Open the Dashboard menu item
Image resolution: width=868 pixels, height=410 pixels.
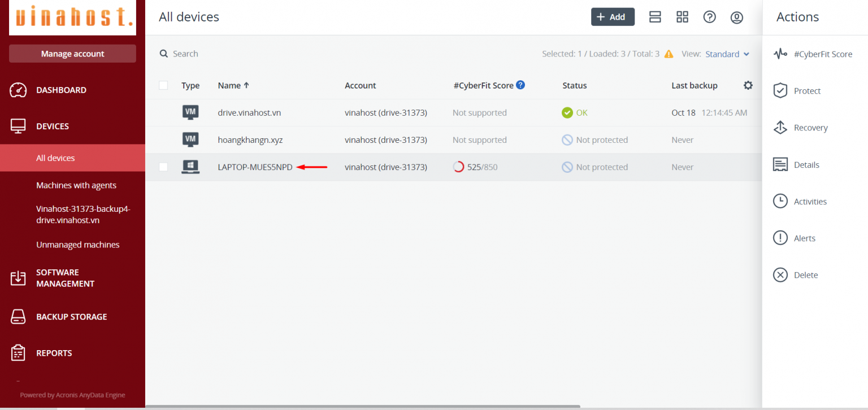coord(61,90)
